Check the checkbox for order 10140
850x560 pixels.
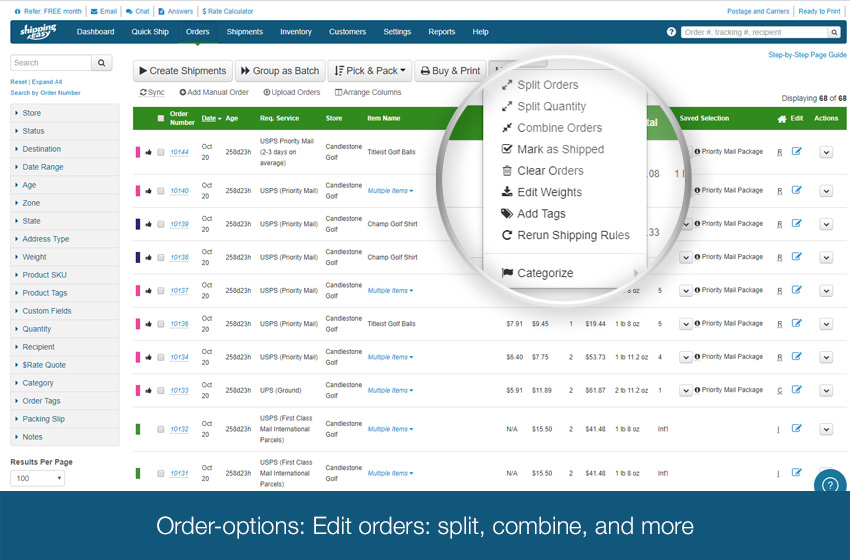click(x=160, y=191)
